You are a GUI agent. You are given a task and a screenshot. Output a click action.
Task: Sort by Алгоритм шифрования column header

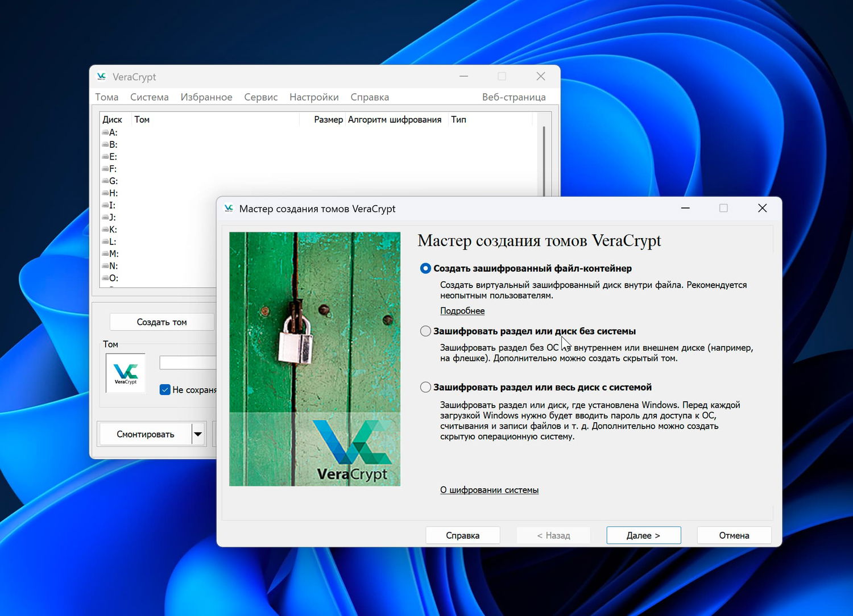click(x=395, y=119)
